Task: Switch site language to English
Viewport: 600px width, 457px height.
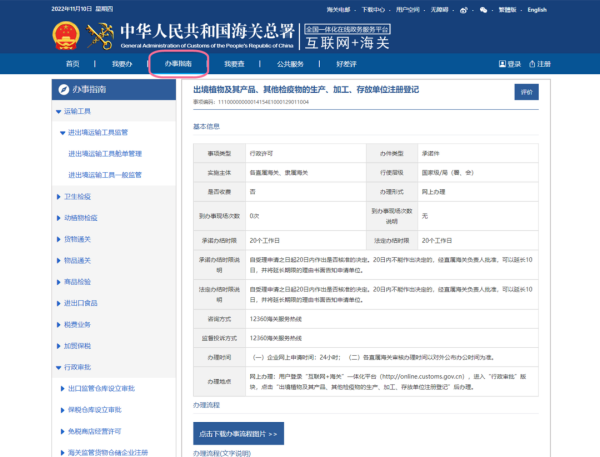Action: pyautogui.click(x=537, y=10)
